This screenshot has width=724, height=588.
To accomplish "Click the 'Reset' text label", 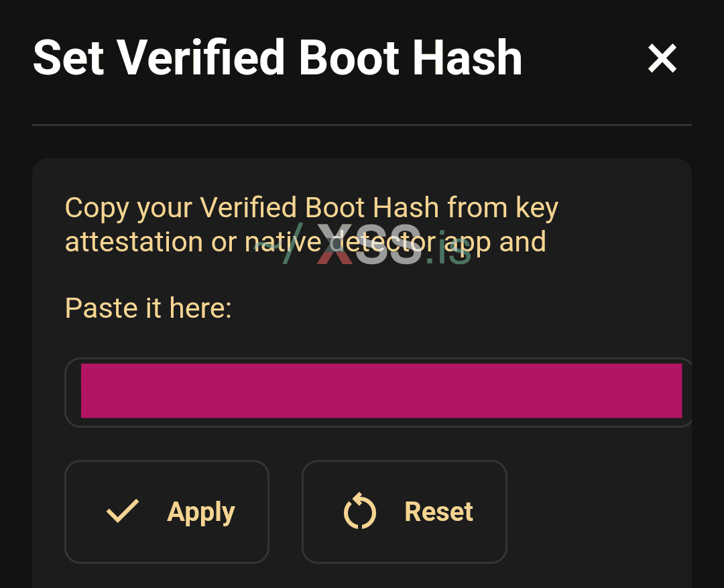I will pos(438,512).
